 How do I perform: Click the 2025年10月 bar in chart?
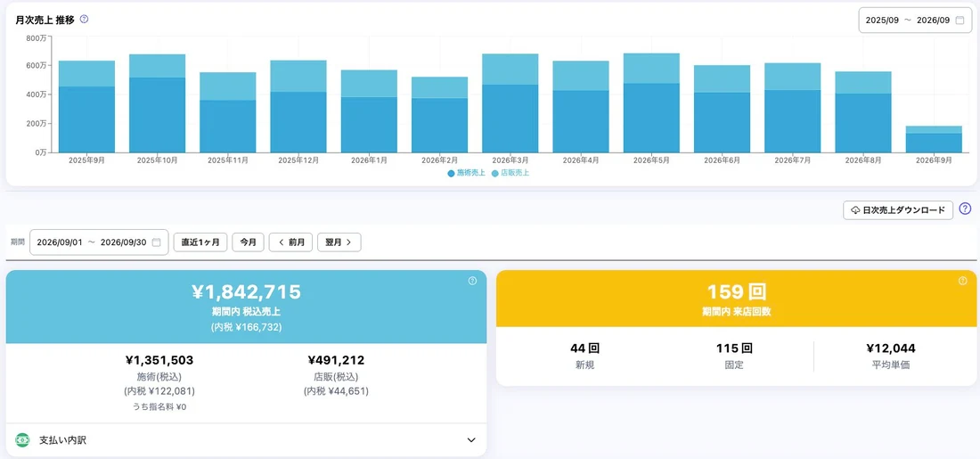[157, 103]
